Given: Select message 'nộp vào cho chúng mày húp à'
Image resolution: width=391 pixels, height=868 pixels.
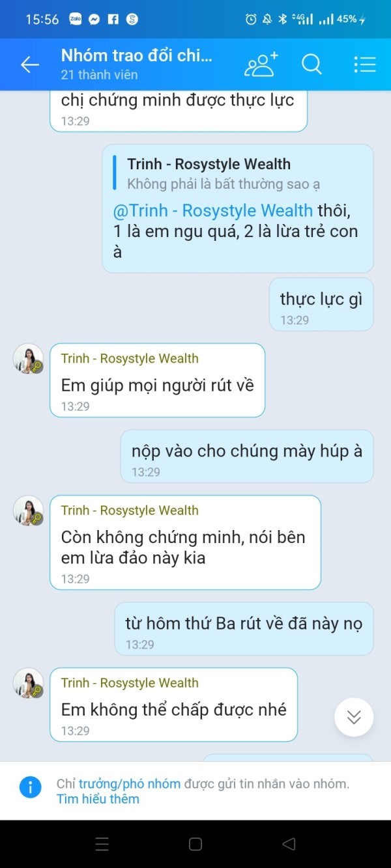Looking at the screenshot, I should (x=247, y=456).
